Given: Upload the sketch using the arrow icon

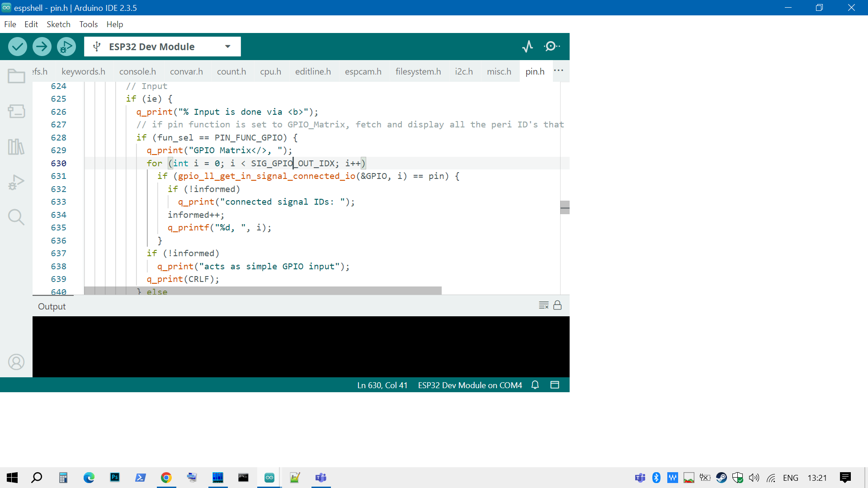Looking at the screenshot, I should (x=42, y=46).
